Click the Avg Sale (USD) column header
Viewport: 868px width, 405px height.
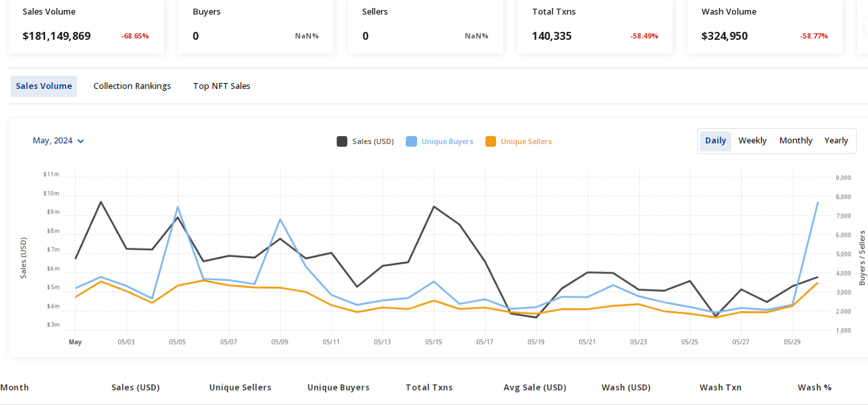pyautogui.click(x=535, y=388)
